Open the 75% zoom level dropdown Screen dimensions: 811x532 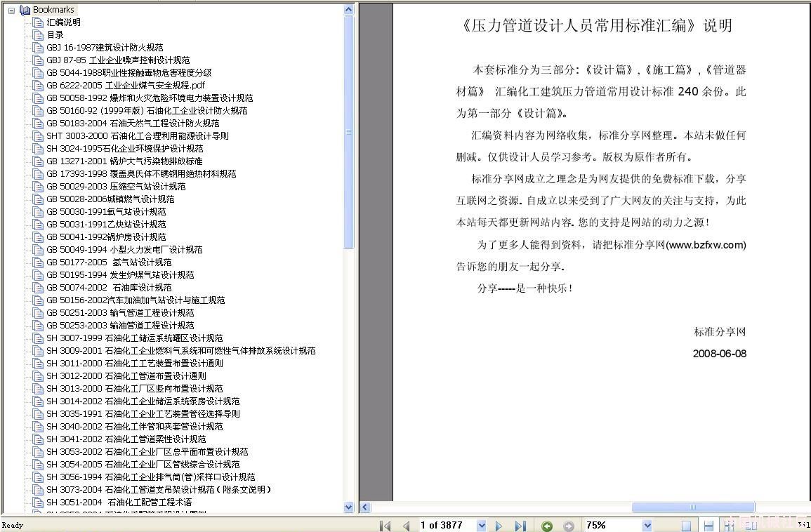[x=647, y=526]
